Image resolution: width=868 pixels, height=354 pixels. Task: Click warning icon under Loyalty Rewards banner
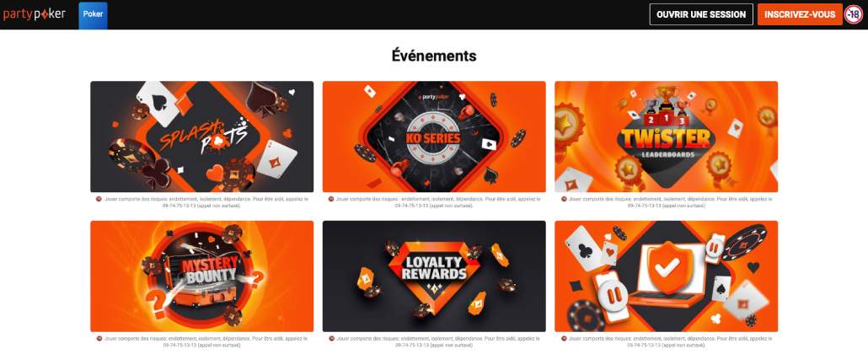[x=331, y=338]
